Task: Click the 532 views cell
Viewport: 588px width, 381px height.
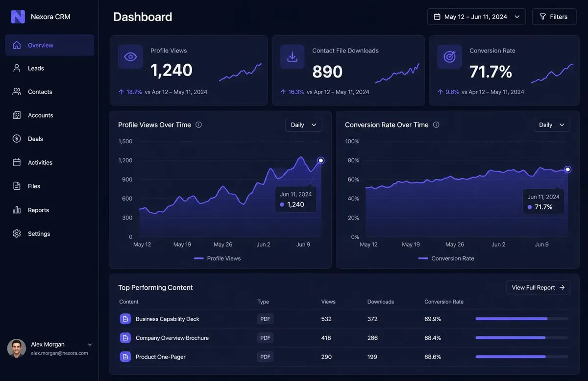Action: pyautogui.click(x=326, y=319)
